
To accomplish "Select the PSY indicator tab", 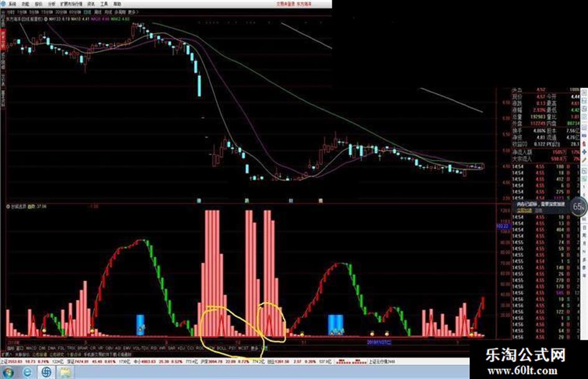I will click(232, 349).
